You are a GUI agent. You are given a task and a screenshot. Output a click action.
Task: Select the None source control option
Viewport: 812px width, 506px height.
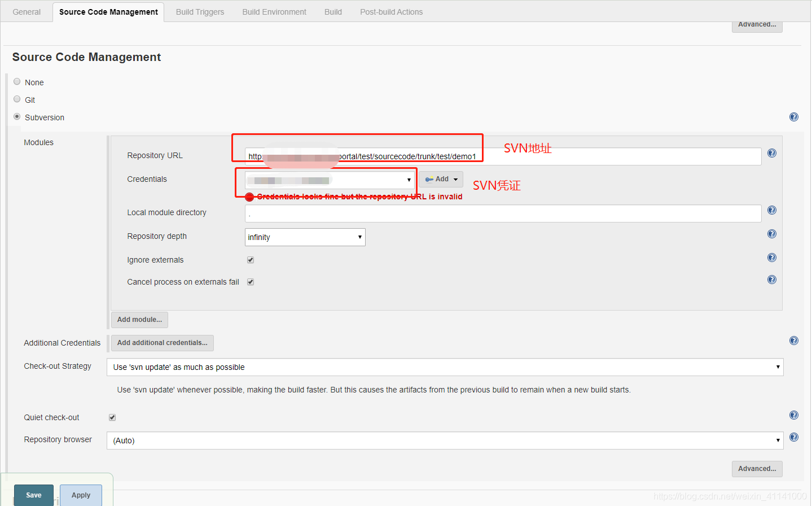17,81
